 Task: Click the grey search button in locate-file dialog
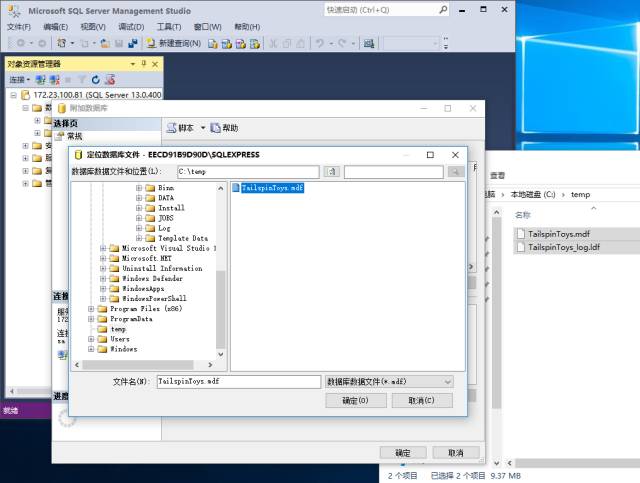(x=455, y=171)
